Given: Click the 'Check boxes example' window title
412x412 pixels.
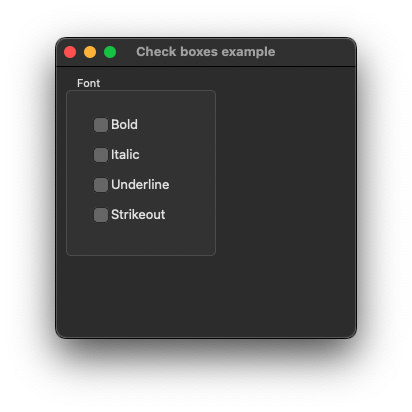Looking at the screenshot, I should [206, 52].
